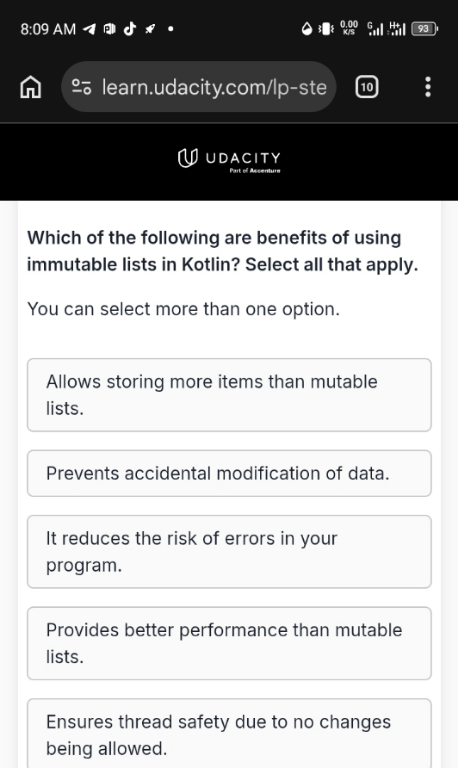The image size is (458, 768).
Task: Tap the network speed indicator in status bar
Action: pyautogui.click(x=349, y=28)
